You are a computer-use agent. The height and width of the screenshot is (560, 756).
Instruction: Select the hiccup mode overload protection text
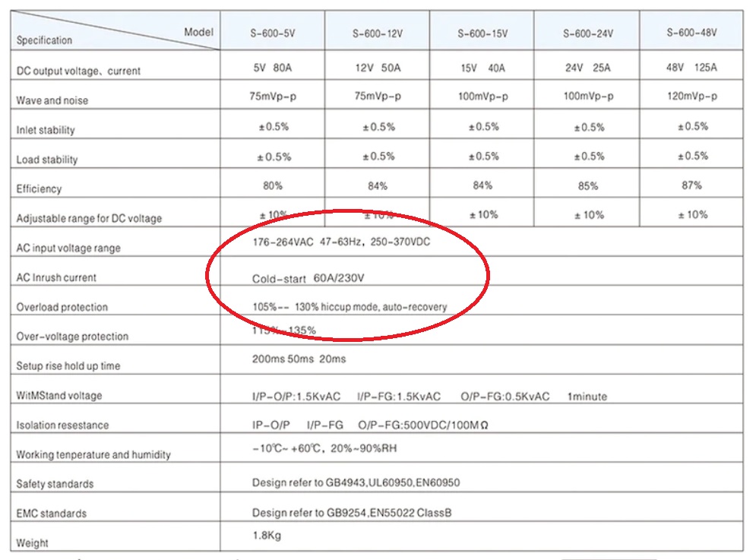(351, 307)
